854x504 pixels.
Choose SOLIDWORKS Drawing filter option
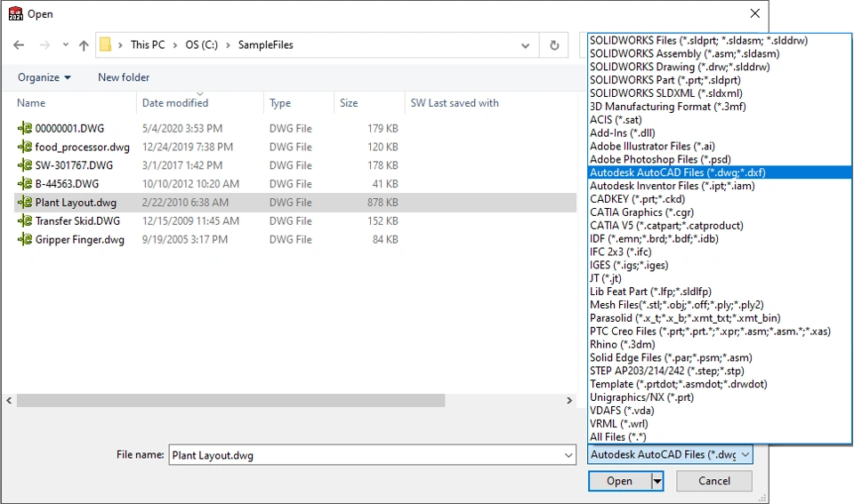click(720, 67)
